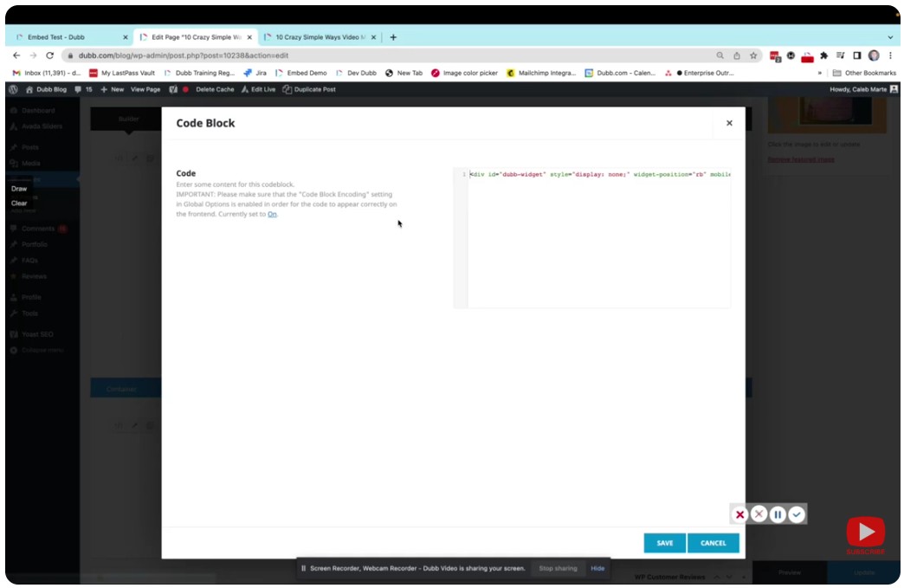This screenshot has width=904, height=588.
Task: Click the share icon in the address bar
Action: point(737,55)
